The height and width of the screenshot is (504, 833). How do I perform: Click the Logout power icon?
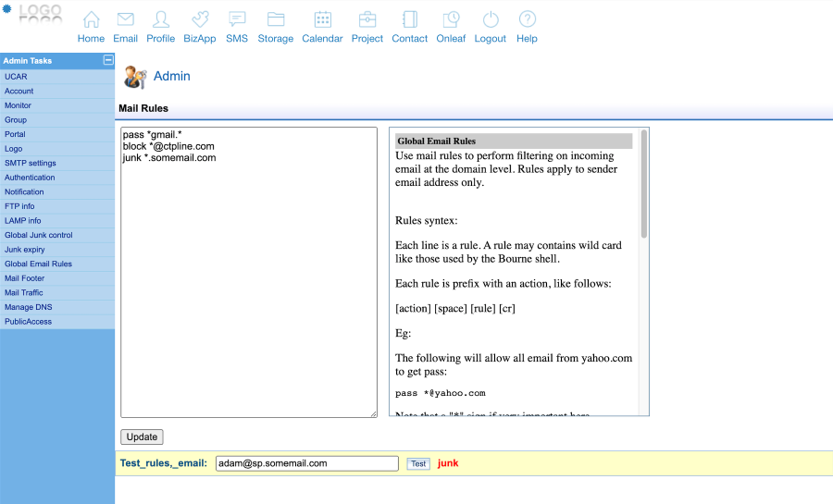point(490,19)
